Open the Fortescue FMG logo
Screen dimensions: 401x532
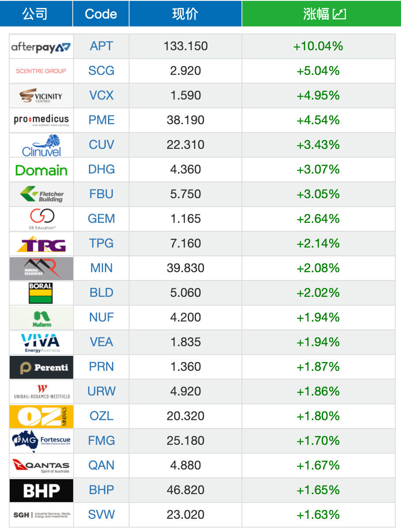click(41, 441)
